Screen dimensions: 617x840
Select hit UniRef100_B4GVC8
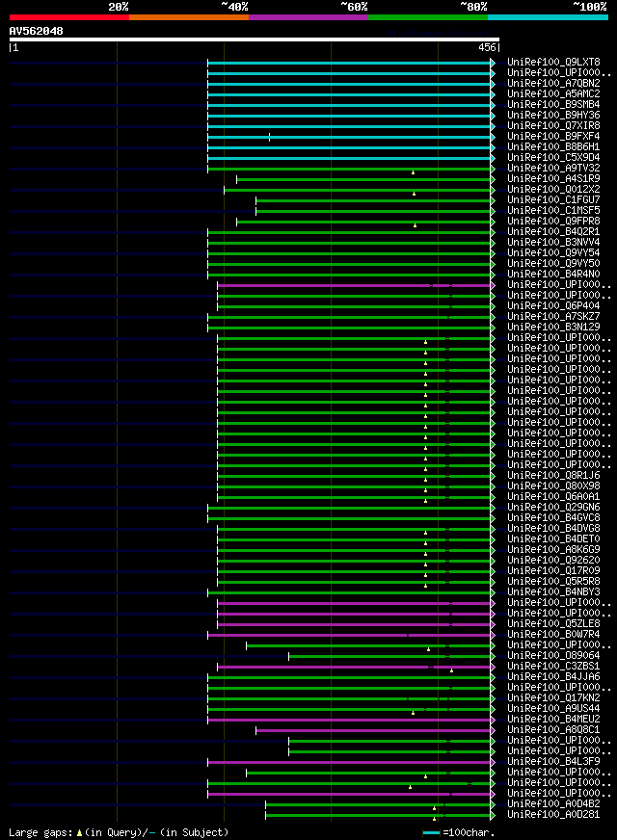coord(553,518)
